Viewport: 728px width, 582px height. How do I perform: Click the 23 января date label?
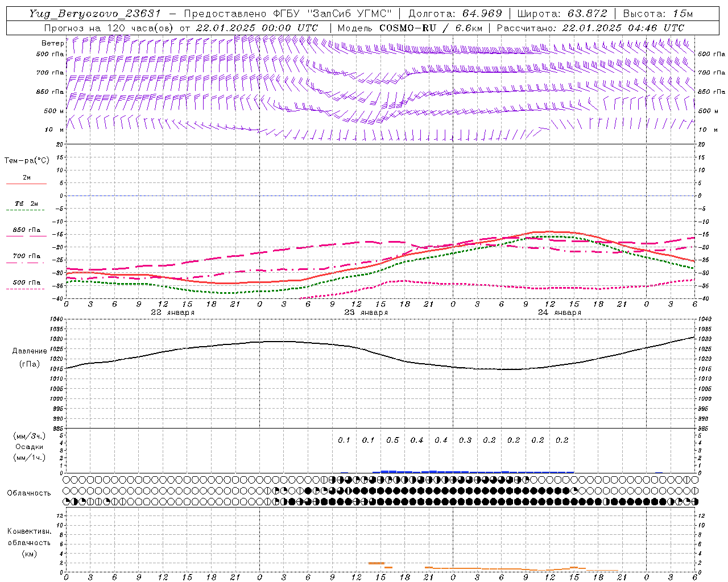pos(366,313)
